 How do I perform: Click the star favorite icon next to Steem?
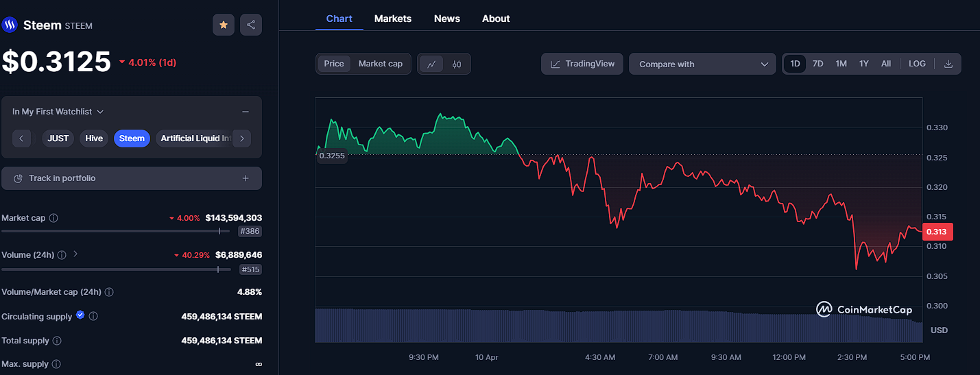coord(224,25)
